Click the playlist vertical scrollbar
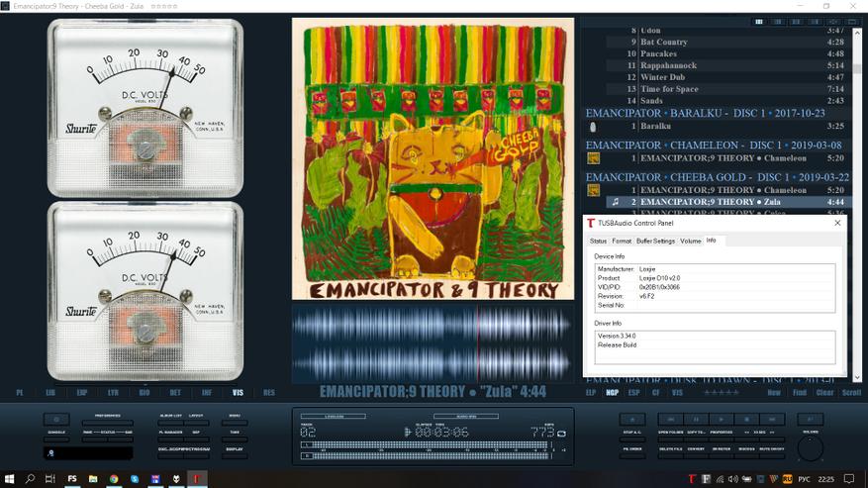Image resolution: width=868 pixels, height=488 pixels. [x=857, y=205]
